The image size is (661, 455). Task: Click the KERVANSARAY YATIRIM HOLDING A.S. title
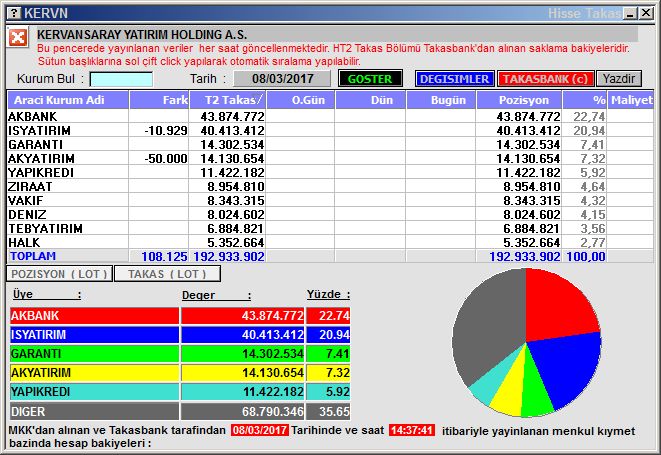142,34
